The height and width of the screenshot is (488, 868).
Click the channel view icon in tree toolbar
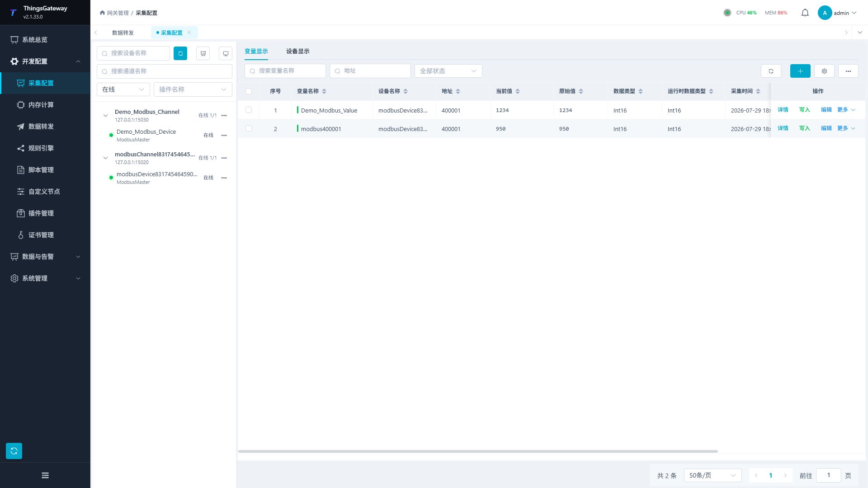(x=203, y=53)
